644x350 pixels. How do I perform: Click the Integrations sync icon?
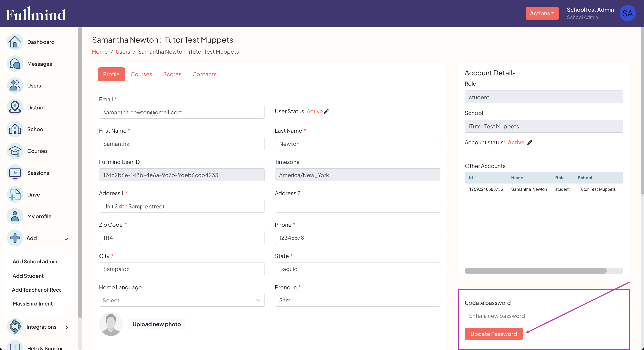coord(15,327)
